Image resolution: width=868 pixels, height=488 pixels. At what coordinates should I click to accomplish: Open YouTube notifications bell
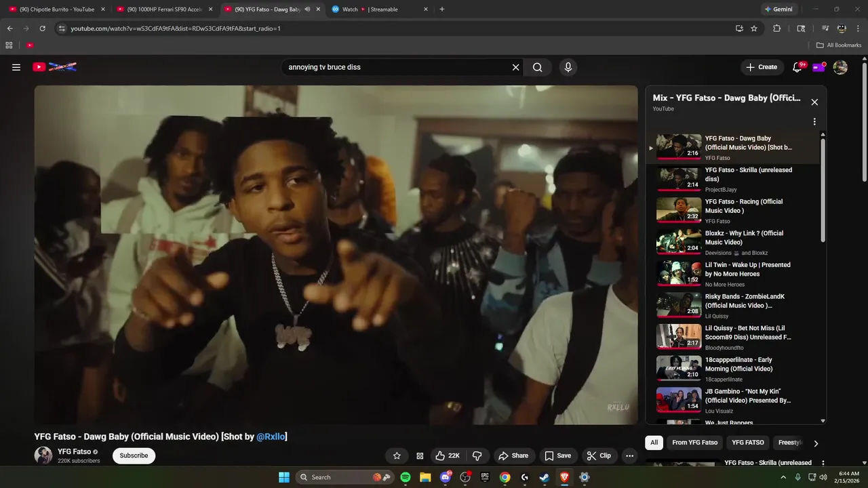[x=797, y=67]
